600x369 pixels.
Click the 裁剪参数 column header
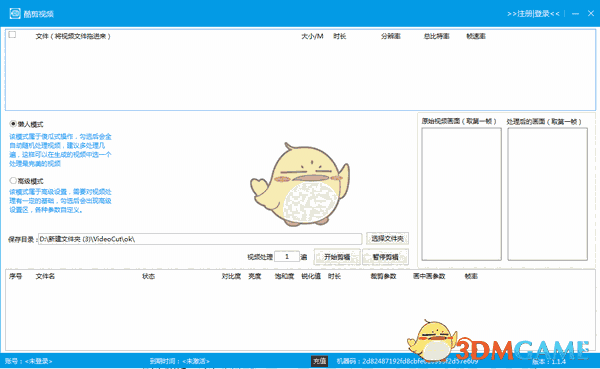[x=383, y=276]
